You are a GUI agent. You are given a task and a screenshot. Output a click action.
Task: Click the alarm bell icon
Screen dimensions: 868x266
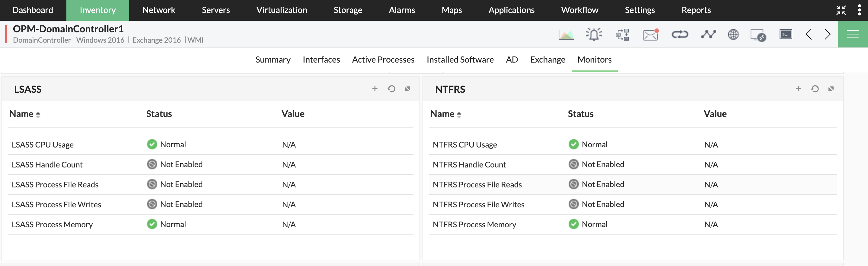pyautogui.click(x=594, y=34)
